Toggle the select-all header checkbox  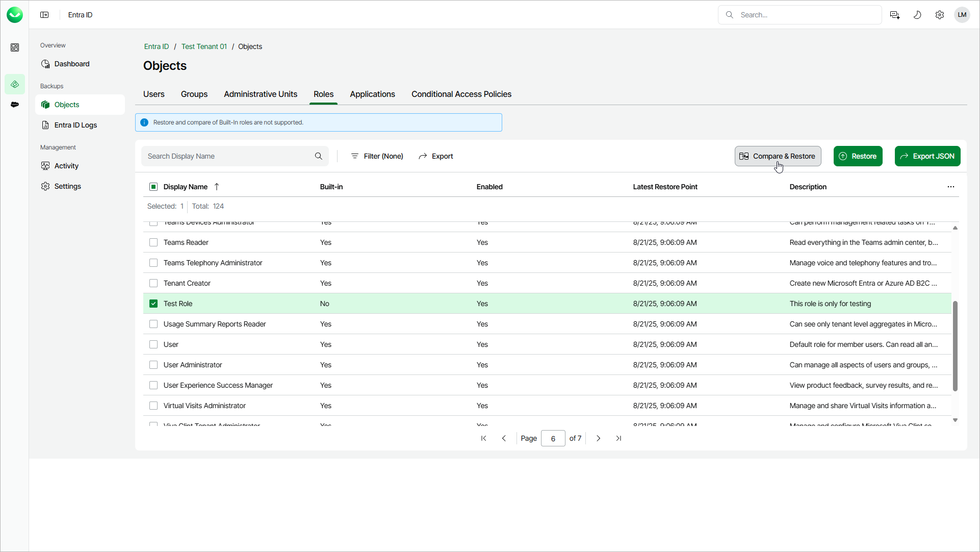pos(153,187)
